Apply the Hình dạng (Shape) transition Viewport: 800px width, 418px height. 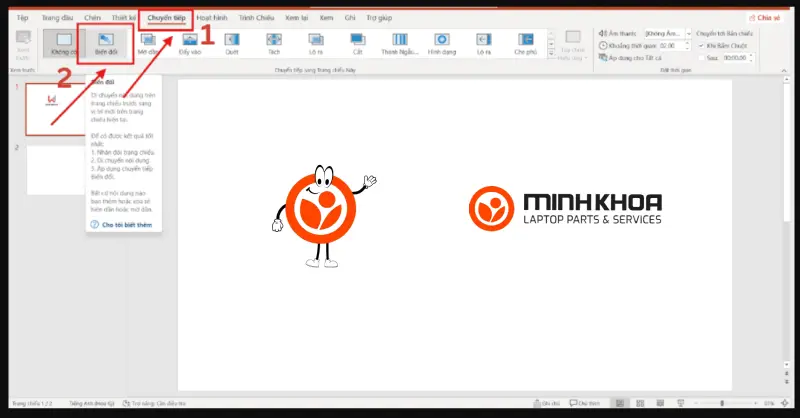tap(442, 44)
